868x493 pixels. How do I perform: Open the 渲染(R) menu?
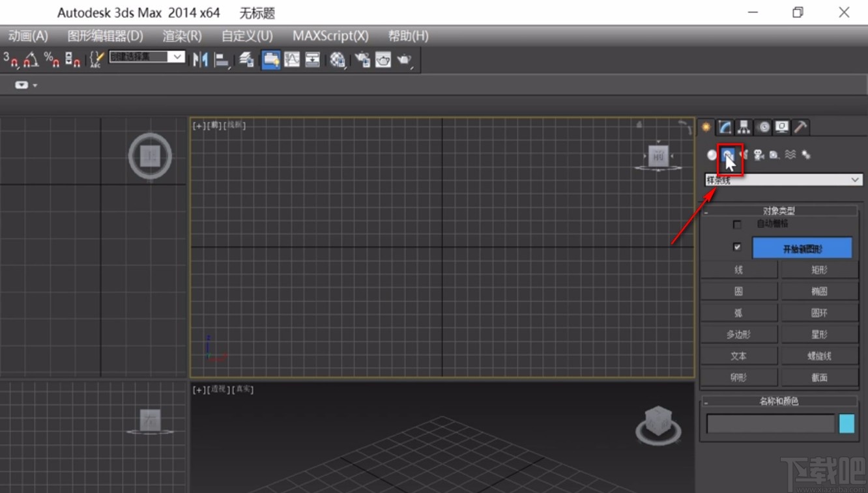coord(182,36)
